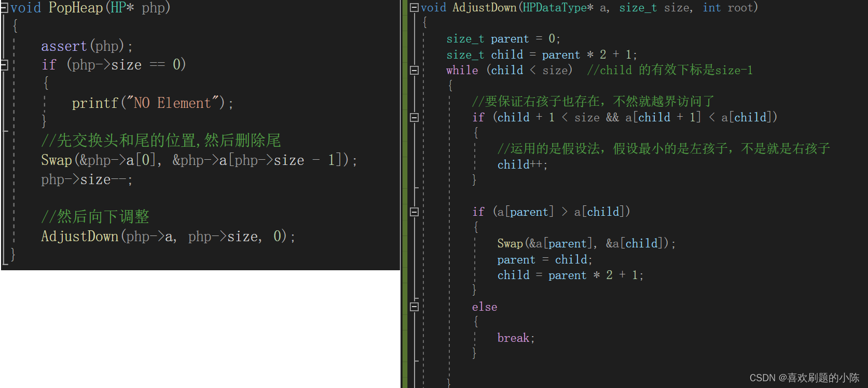Click the comment '//先交换头和尾的位置,然后删除尾'
This screenshot has width=868, height=388.
pyautogui.click(x=161, y=140)
